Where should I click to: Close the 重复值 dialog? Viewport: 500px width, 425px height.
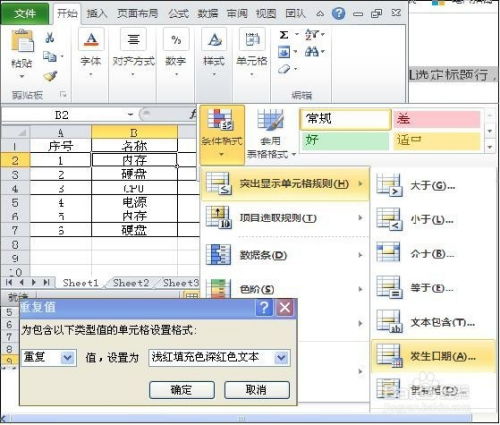[285, 307]
